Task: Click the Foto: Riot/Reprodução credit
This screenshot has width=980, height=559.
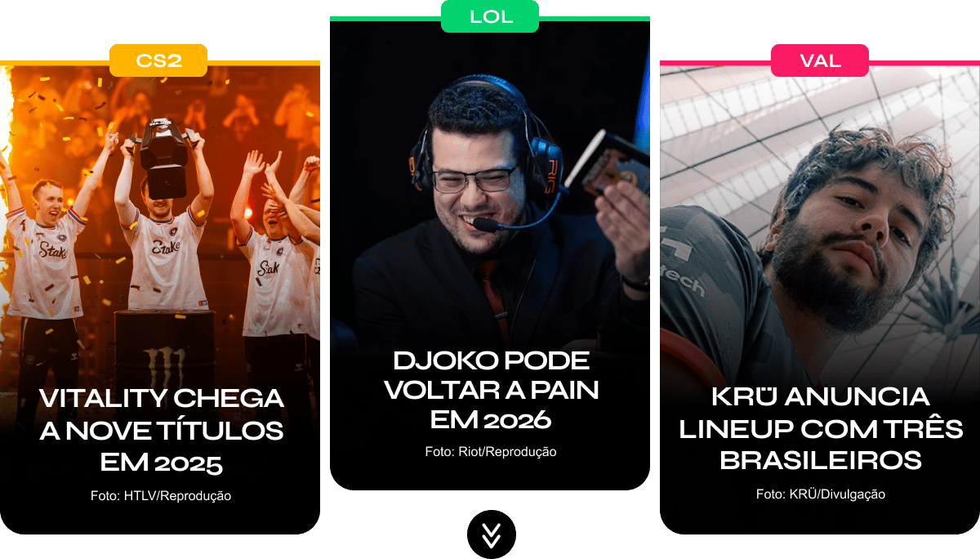Action: pos(491,451)
